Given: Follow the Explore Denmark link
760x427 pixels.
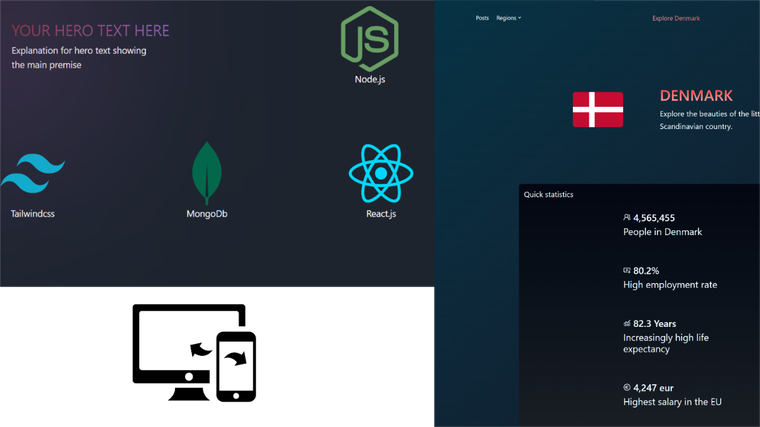Looking at the screenshot, I should point(676,18).
